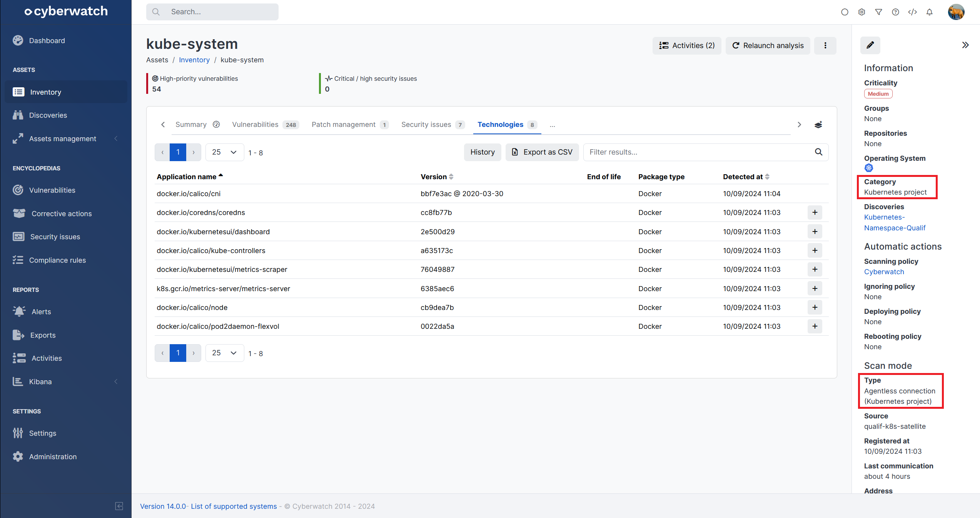This screenshot has height=518, width=980.
Task: Expand the docker.io/calico/node row plus button
Action: coord(815,307)
